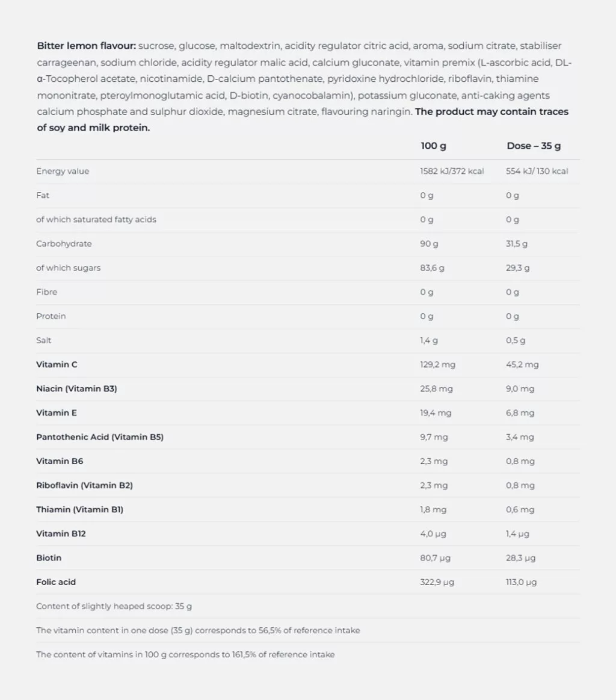Select the "554 kJ/ 130 kcal" dose value
This screenshot has width=616, height=700.
click(537, 172)
